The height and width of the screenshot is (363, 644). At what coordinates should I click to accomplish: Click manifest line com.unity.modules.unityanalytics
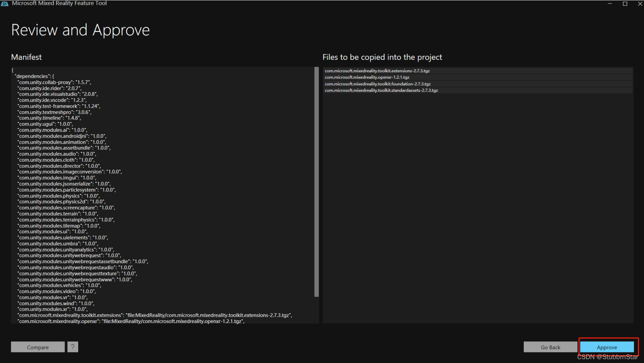[x=66, y=250]
